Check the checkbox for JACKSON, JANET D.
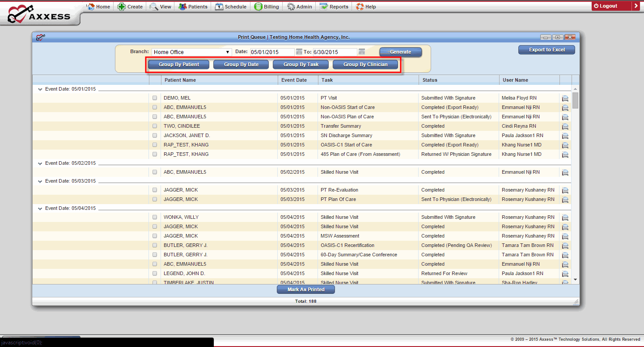This screenshot has width=644, height=347. click(x=154, y=135)
